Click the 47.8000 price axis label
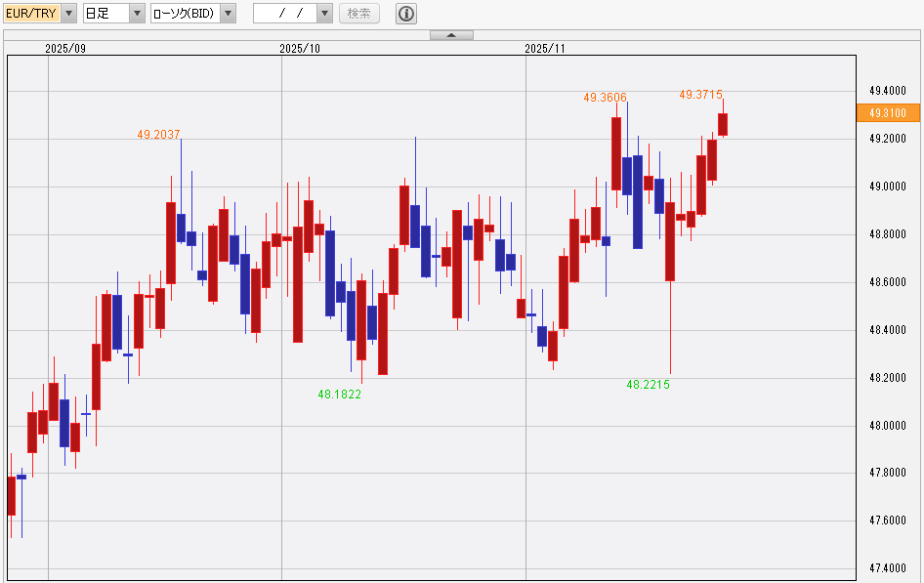 pos(888,473)
